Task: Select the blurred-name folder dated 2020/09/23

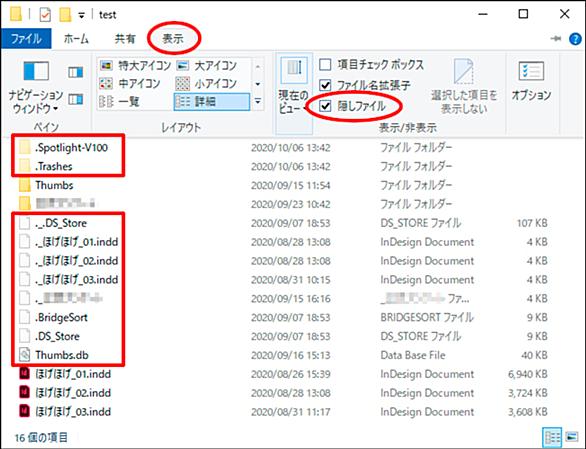Action: [65, 204]
